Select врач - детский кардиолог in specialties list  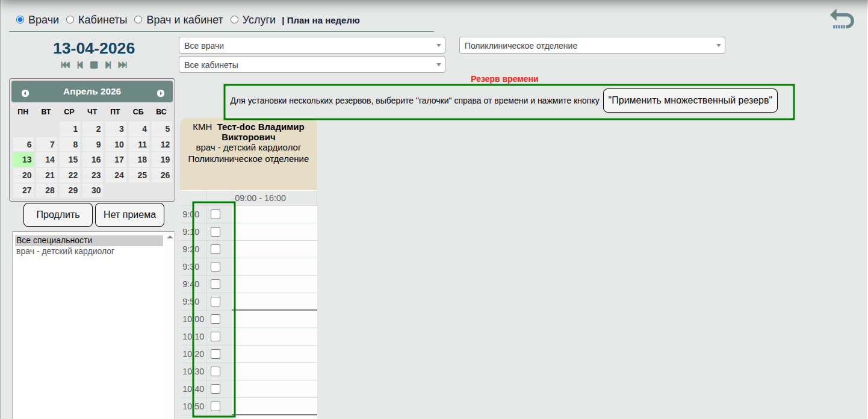[x=65, y=251]
